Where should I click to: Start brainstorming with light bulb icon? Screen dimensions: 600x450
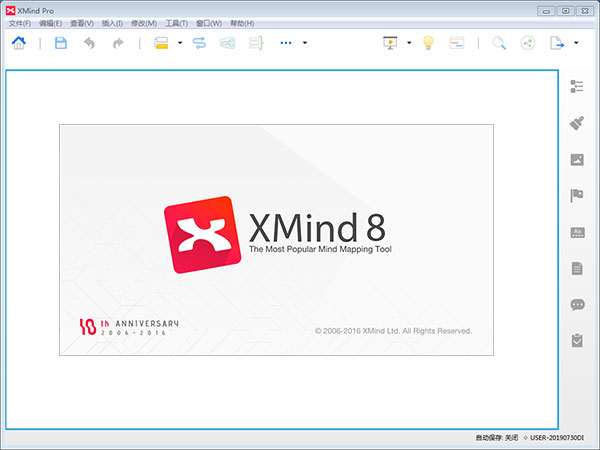(428, 43)
